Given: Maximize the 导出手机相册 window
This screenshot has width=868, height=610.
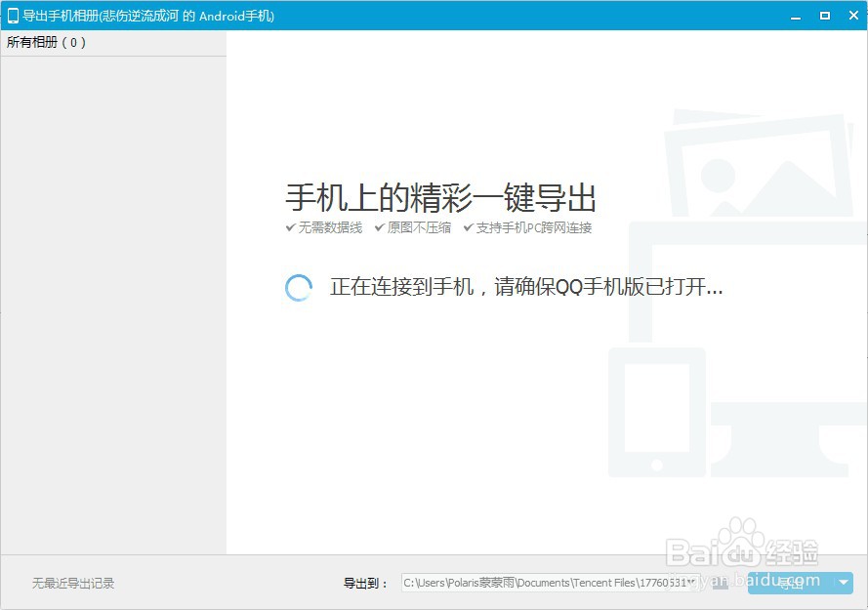Looking at the screenshot, I should tap(825, 16).
